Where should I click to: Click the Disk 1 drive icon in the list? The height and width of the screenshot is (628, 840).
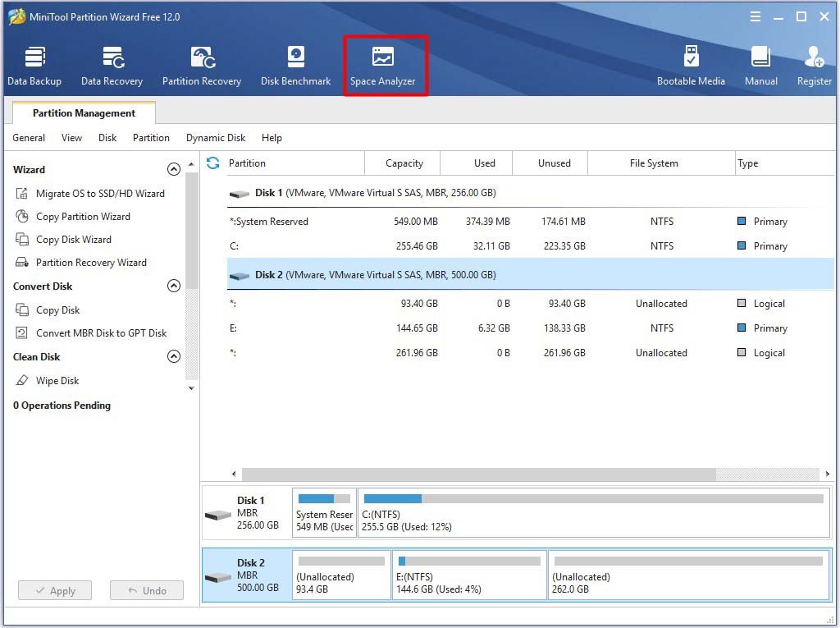coord(240,194)
